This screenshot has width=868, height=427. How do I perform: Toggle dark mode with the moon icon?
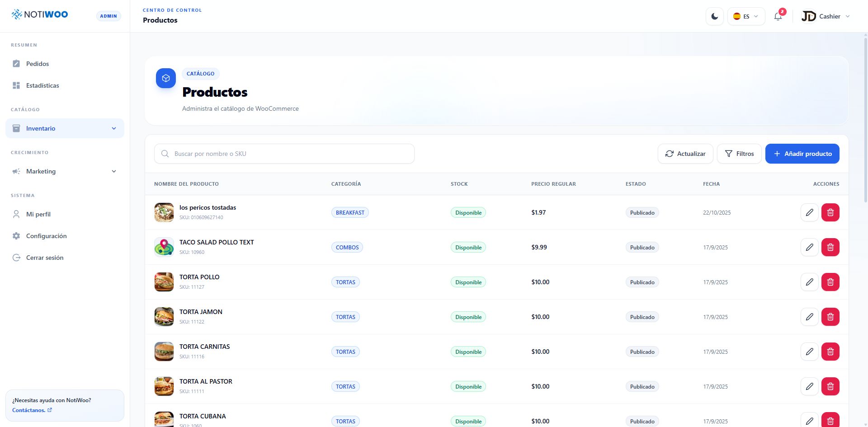click(715, 16)
